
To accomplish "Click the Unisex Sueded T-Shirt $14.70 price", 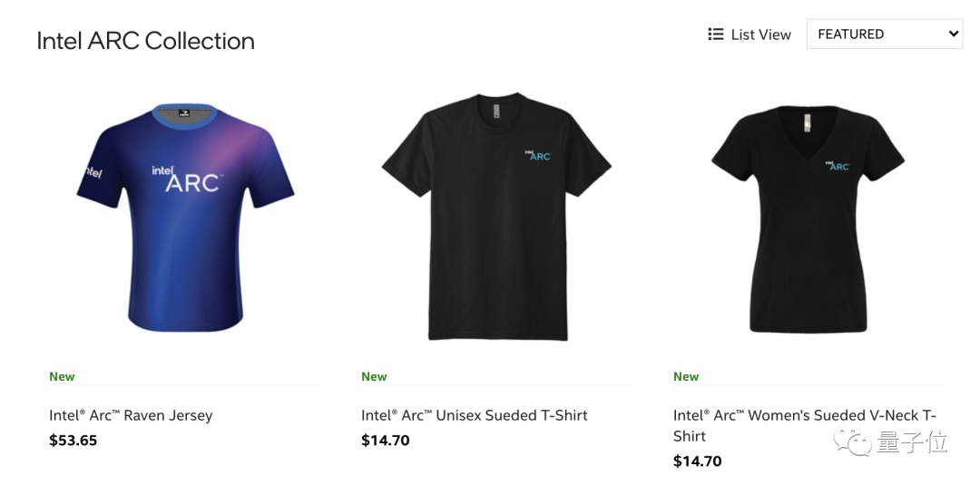I will [x=385, y=441].
